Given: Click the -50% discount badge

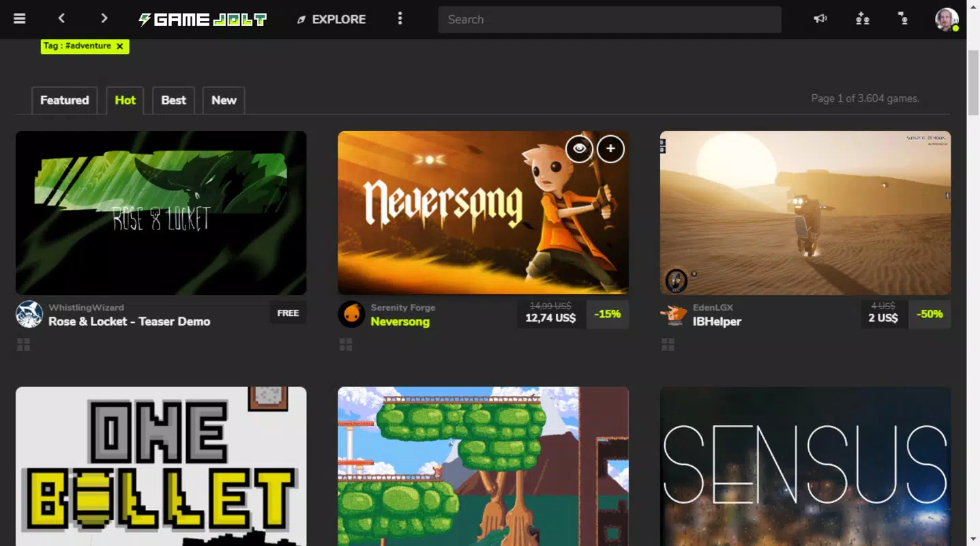Looking at the screenshot, I should click(930, 315).
